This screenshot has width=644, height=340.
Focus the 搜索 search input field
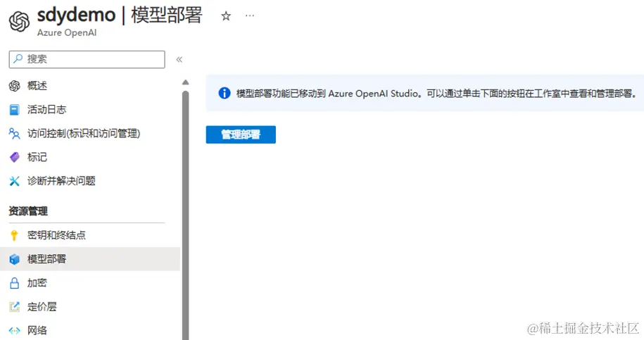pyautogui.click(x=87, y=60)
